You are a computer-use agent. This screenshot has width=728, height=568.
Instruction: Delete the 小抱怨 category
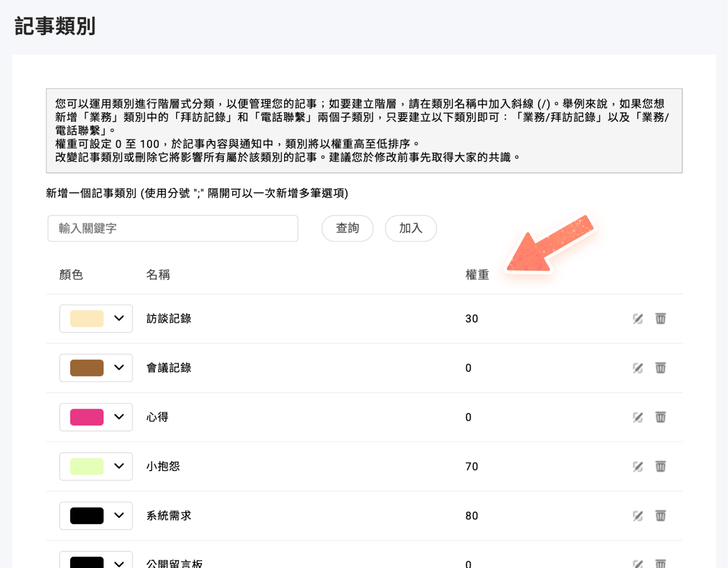click(661, 467)
